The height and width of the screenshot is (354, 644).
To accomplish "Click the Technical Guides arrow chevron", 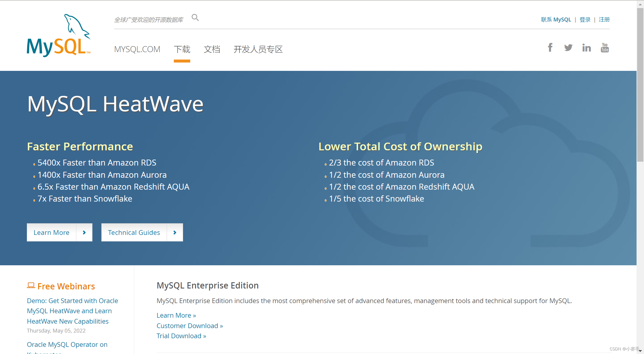I will (175, 233).
